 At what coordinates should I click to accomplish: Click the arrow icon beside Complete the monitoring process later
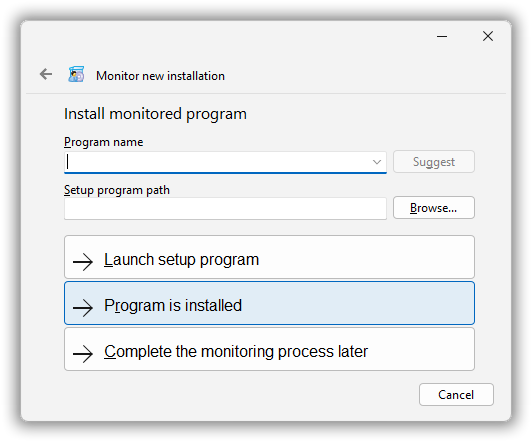tap(83, 354)
